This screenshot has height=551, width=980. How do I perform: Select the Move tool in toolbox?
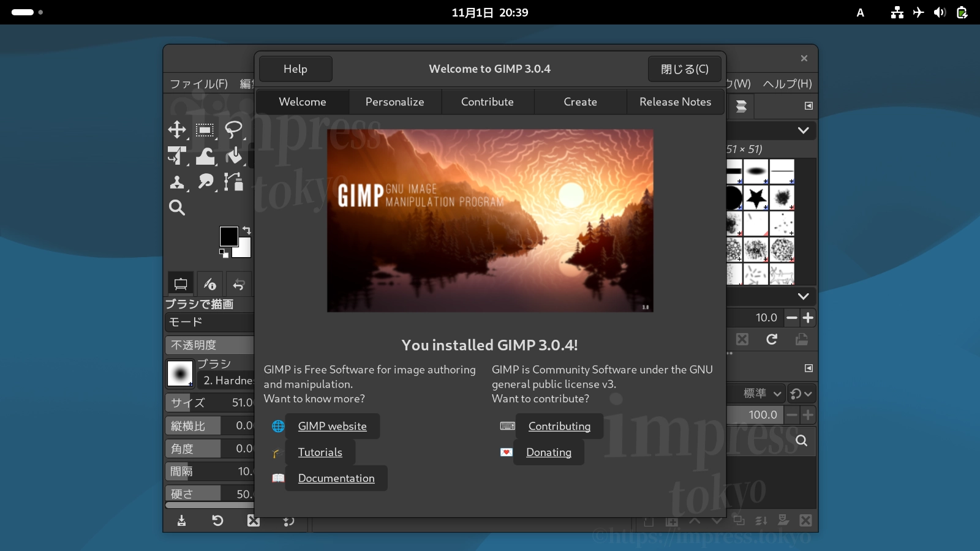[x=177, y=129]
